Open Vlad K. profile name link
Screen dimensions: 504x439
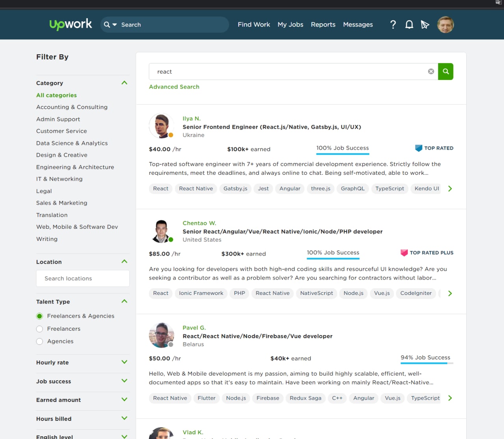193,432
